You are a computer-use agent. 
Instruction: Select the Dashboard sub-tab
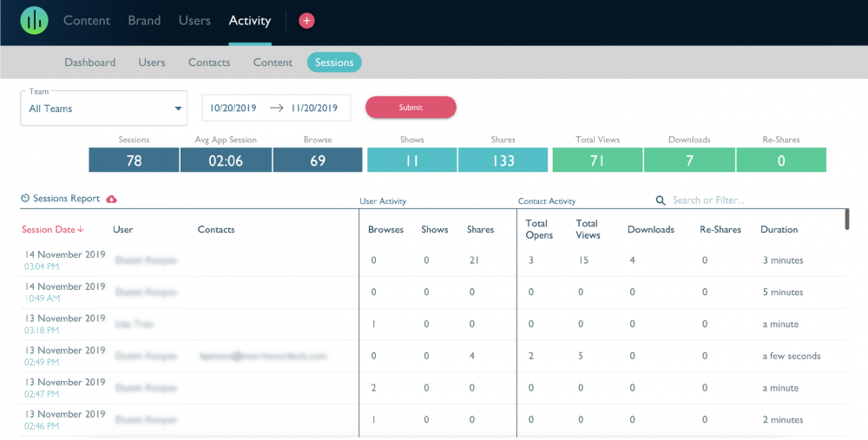click(x=90, y=62)
